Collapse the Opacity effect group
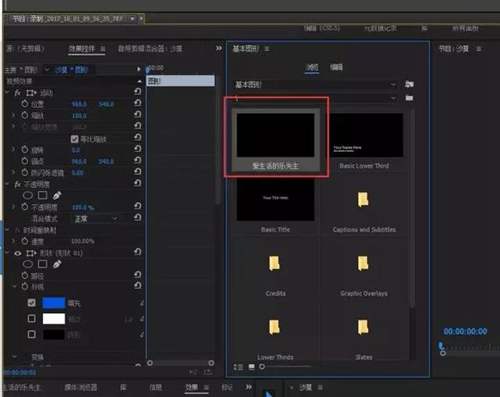 [x=7, y=184]
